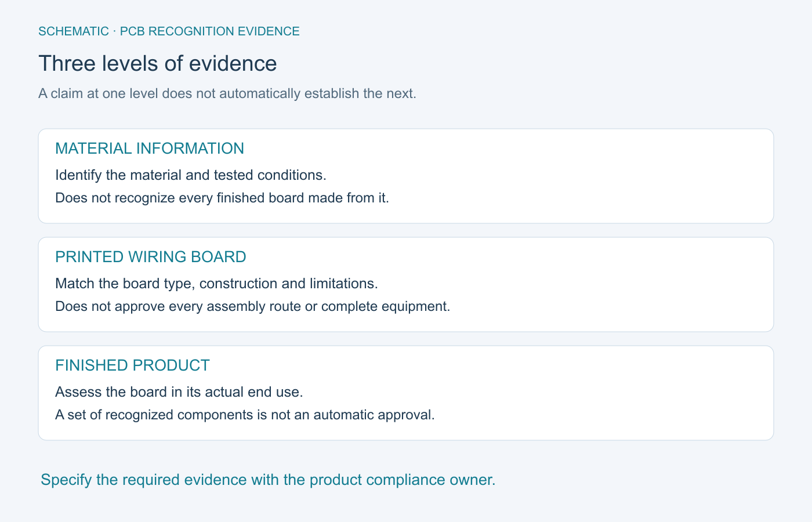Select the 'Three levels of evidence' heading
Image resolution: width=812 pixels, height=522 pixels.
point(158,63)
